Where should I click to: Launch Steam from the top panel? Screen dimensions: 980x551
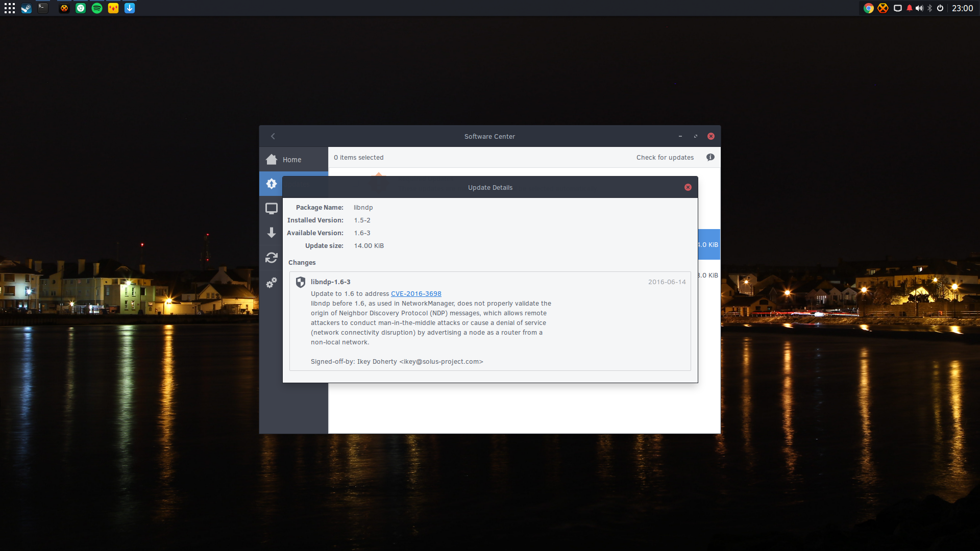26,8
